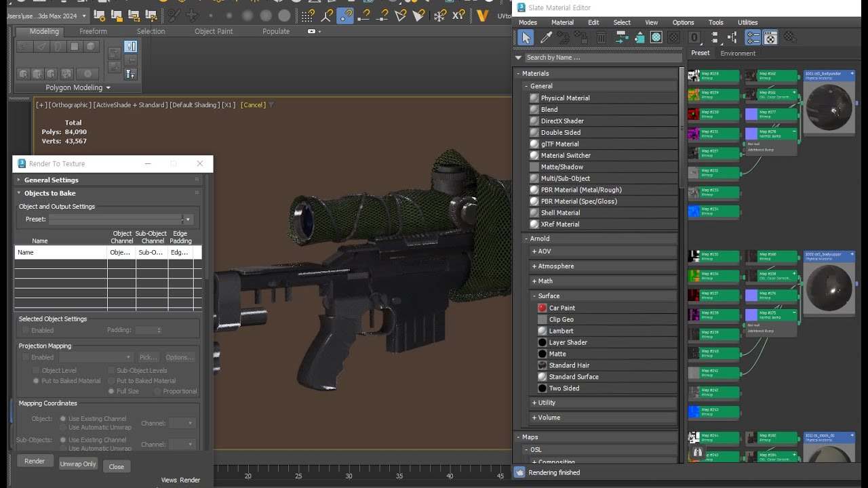The width and height of the screenshot is (868, 488).
Task: Select the arrow Select Tool in Slate Material Editor
Action: pyautogui.click(x=526, y=38)
